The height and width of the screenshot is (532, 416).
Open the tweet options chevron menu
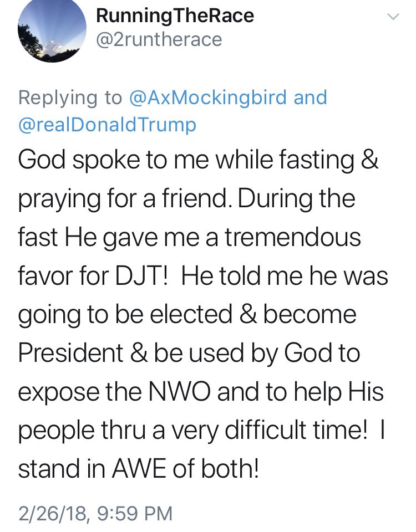click(392, 18)
